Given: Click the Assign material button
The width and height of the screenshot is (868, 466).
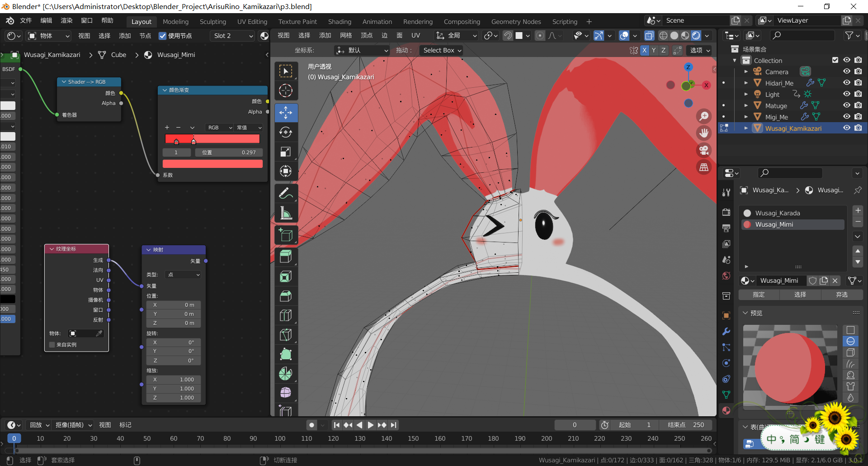Looking at the screenshot, I should point(759,295).
